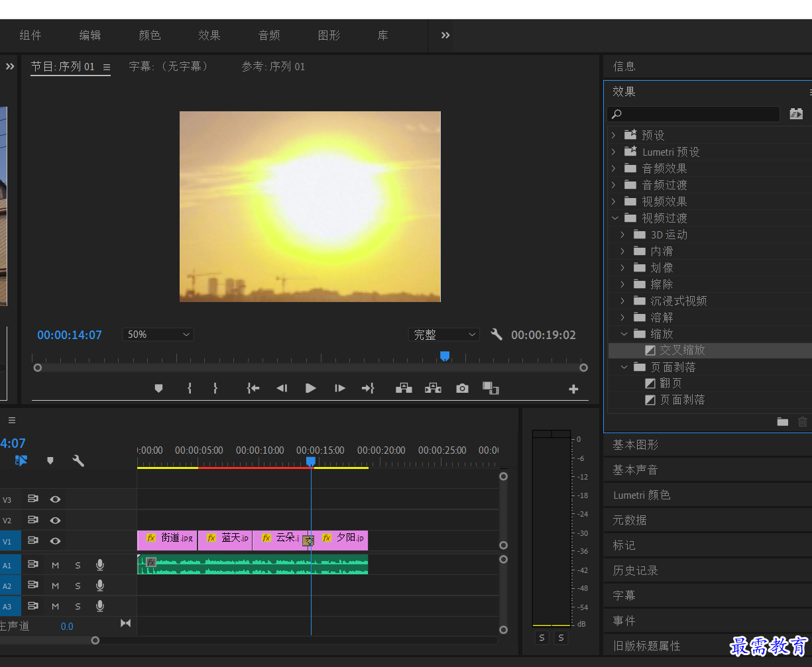Toggle sync lock for V3

tap(32, 499)
